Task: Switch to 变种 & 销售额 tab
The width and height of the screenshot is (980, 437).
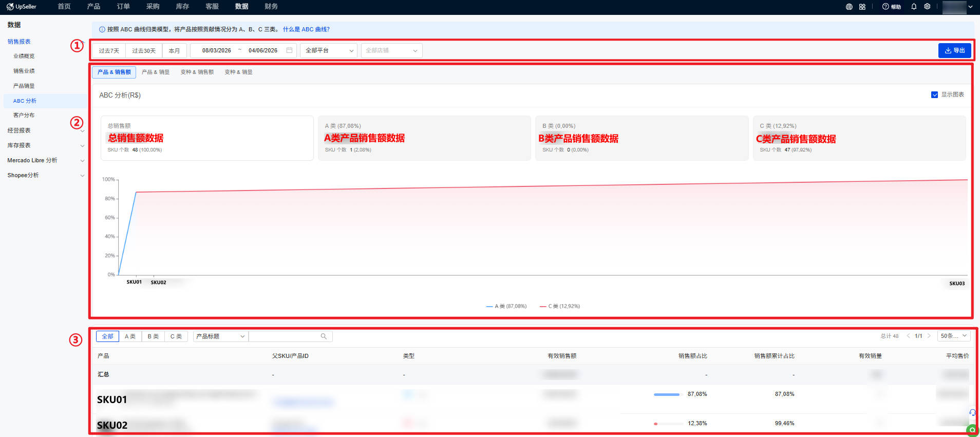Action: tap(197, 72)
